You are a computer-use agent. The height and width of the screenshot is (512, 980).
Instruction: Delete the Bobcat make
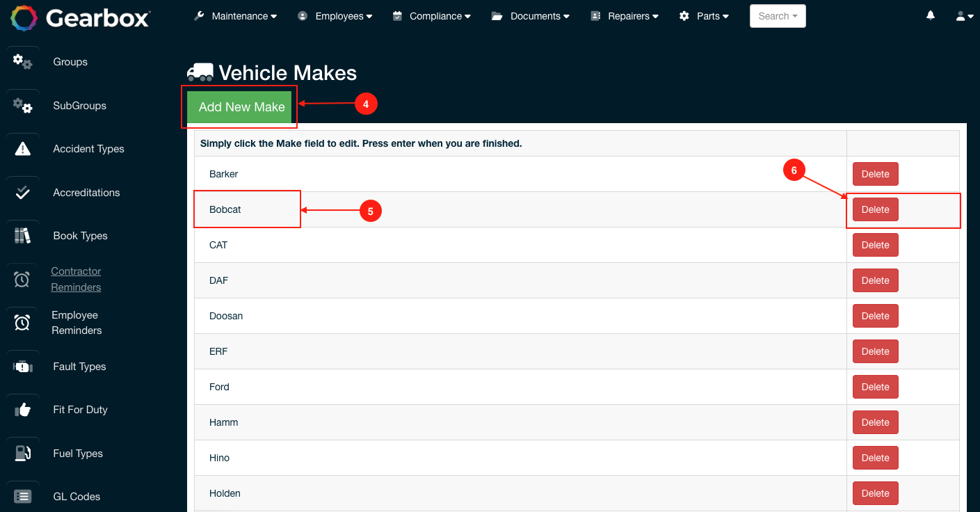(x=876, y=209)
